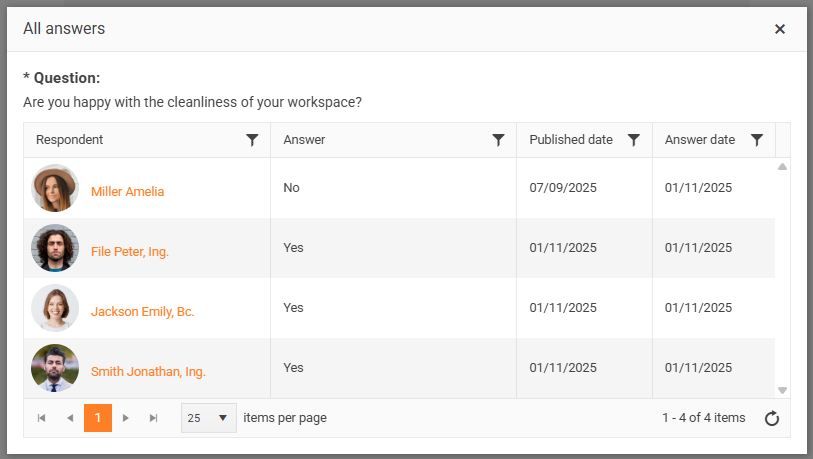813x459 pixels.
Task: Open filter for Answer date column
Action: tap(757, 140)
